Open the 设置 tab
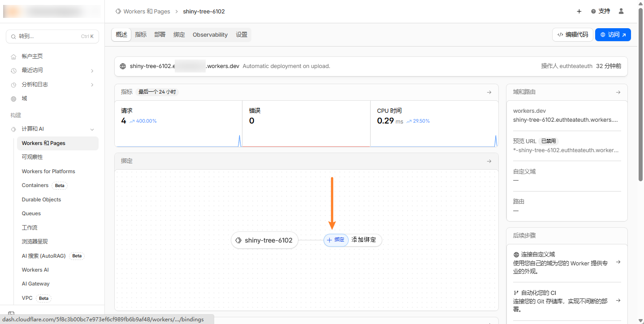The height and width of the screenshot is (324, 644). (x=242, y=34)
